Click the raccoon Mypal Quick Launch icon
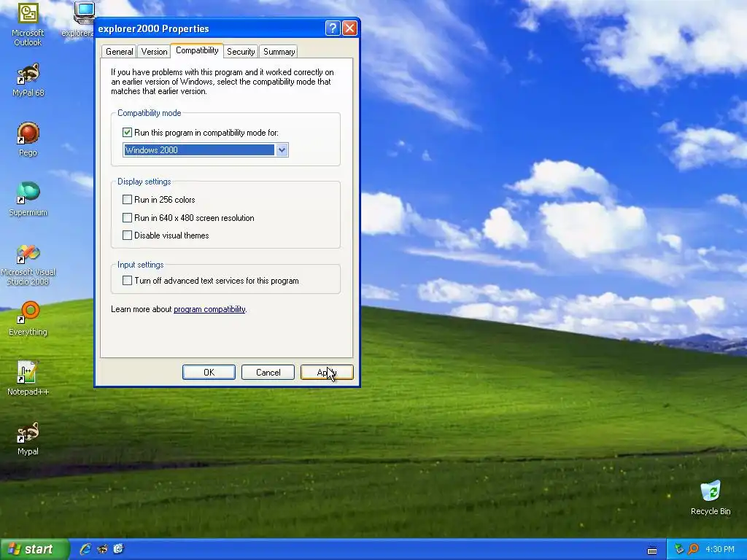 (102, 549)
